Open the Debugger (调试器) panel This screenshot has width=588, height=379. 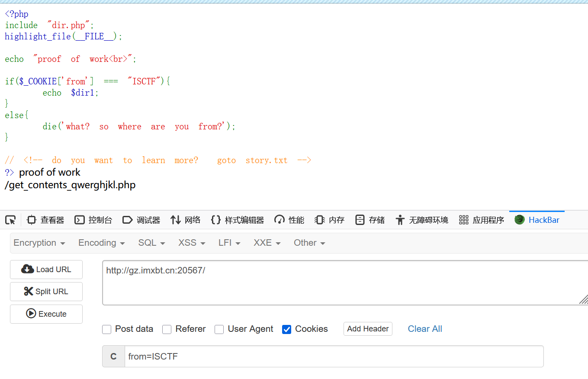tap(141, 220)
